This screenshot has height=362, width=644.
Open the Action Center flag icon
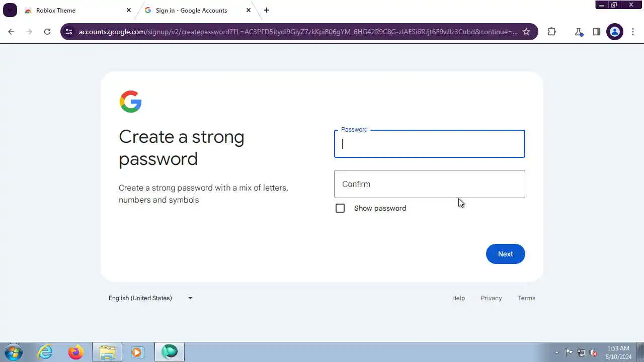[x=569, y=352]
